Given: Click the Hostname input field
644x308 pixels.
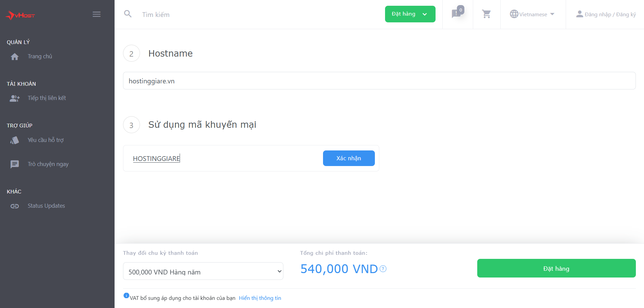Looking at the screenshot, I should pyautogui.click(x=379, y=81).
